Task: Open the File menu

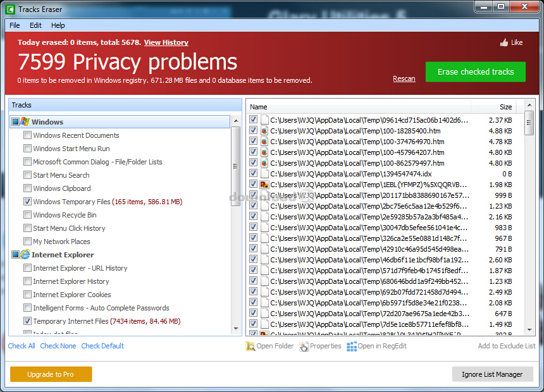Action: point(15,25)
